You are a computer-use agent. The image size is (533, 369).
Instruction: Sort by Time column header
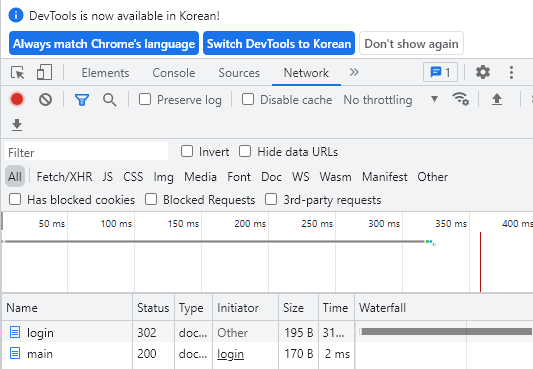pyautogui.click(x=337, y=308)
